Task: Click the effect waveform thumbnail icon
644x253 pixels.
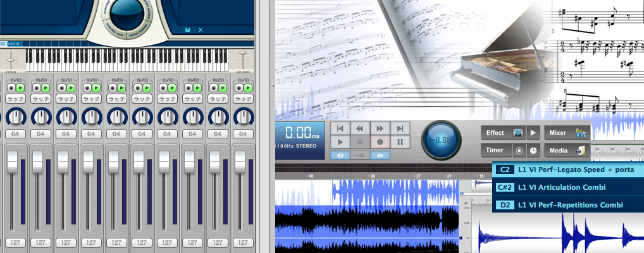Action: [519, 133]
